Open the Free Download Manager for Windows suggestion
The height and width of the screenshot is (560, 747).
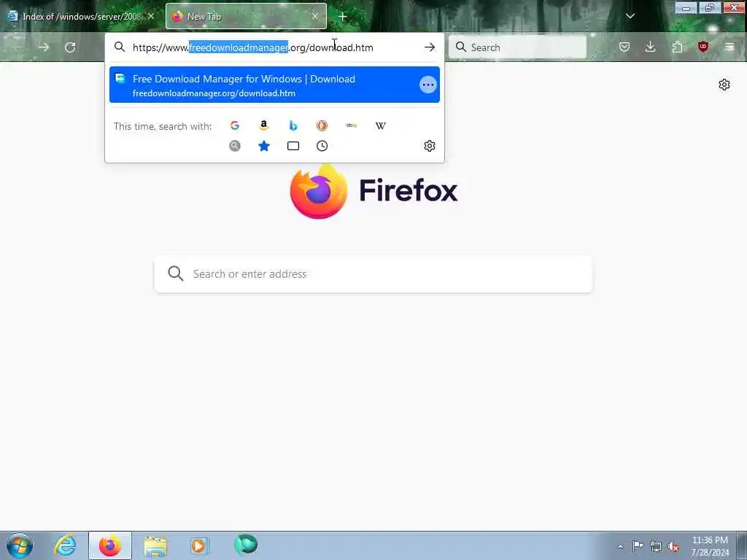(x=274, y=85)
